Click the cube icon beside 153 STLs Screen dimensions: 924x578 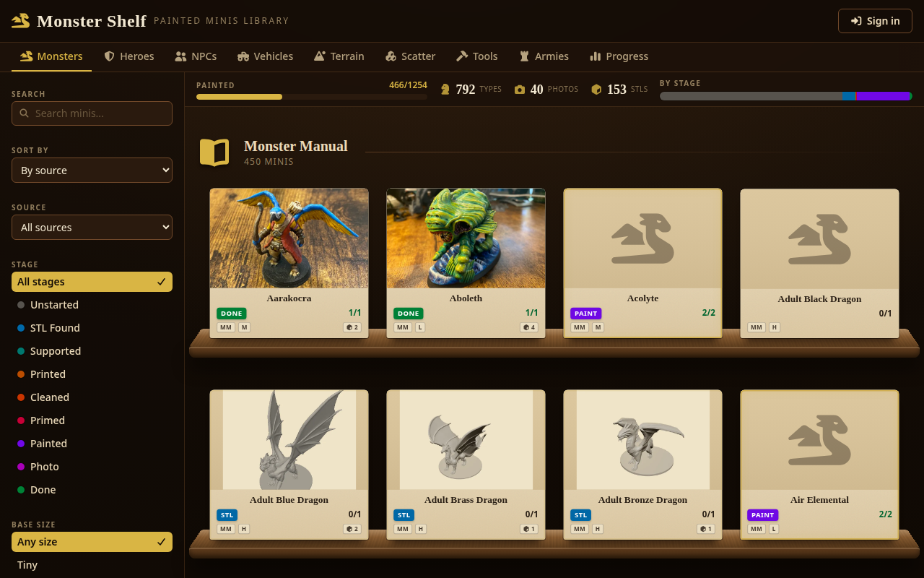596,90
